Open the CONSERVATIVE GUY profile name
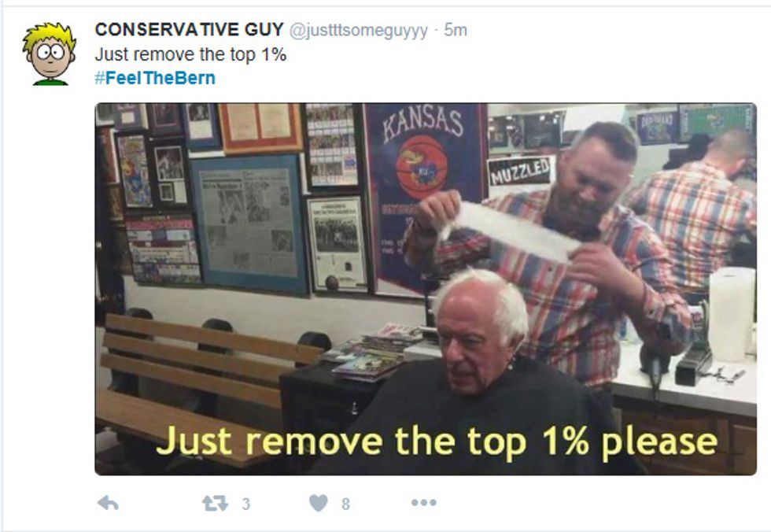Image resolution: width=771 pixels, height=532 pixels. (190, 29)
